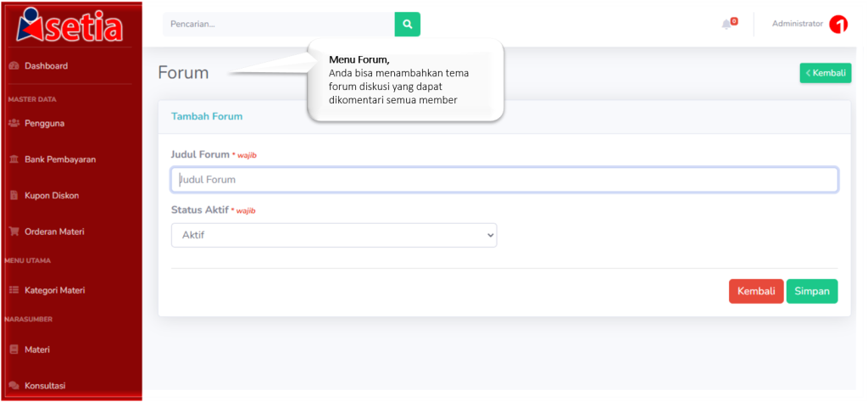
Task: Click the Status Aktif dropdown arrow
Action: [x=490, y=235]
